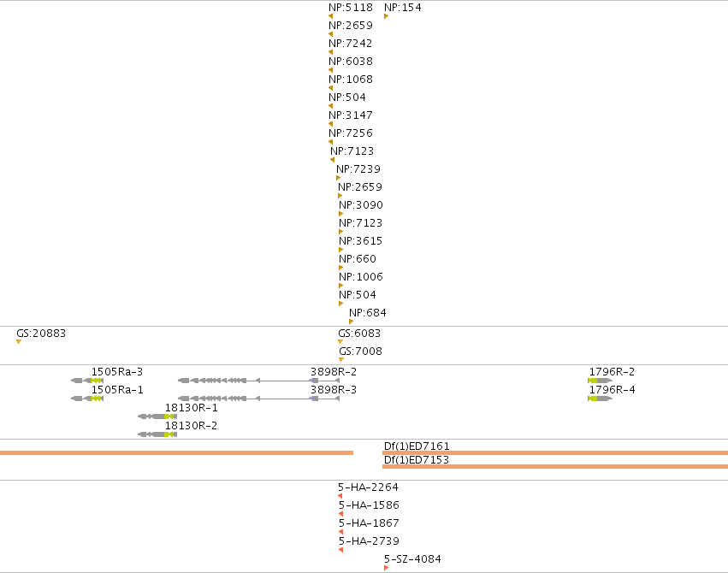Click the gene model glyph under 18130R-2
Image resolution: width=728 pixels, height=573 pixels.
pos(157,434)
